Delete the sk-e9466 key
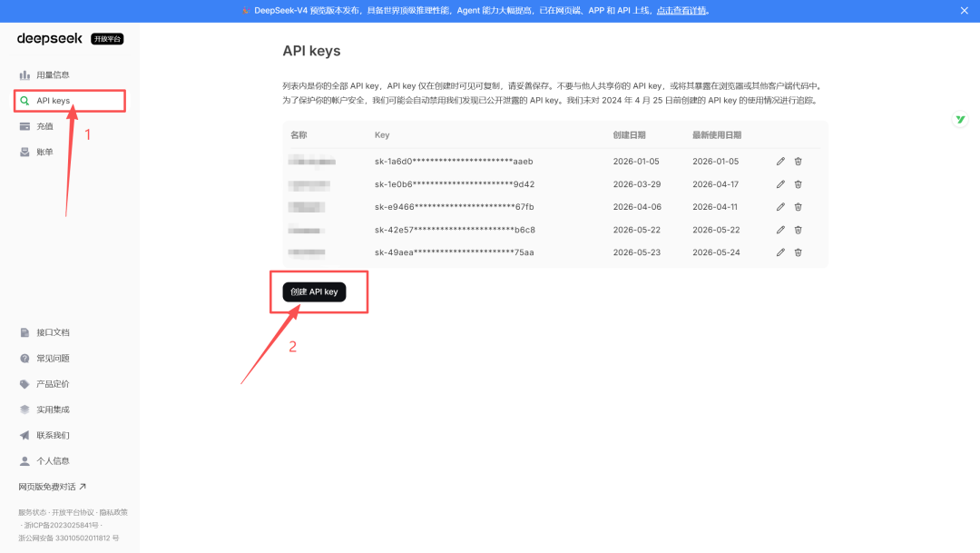 click(799, 207)
